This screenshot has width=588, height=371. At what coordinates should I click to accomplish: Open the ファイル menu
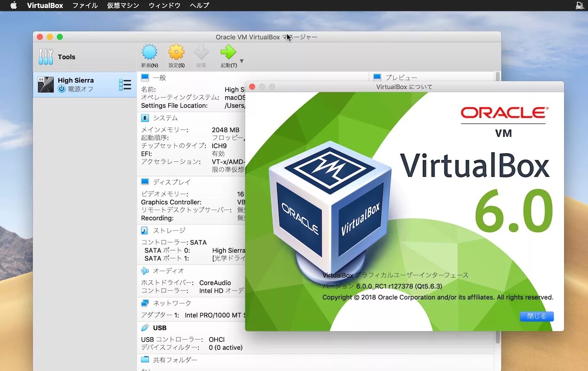click(x=85, y=5)
